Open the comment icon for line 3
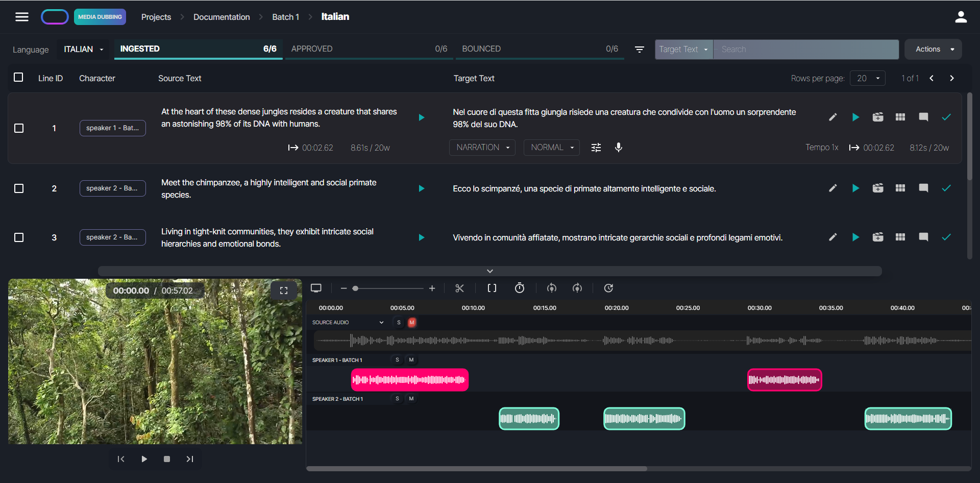The width and height of the screenshot is (980, 483). (923, 237)
